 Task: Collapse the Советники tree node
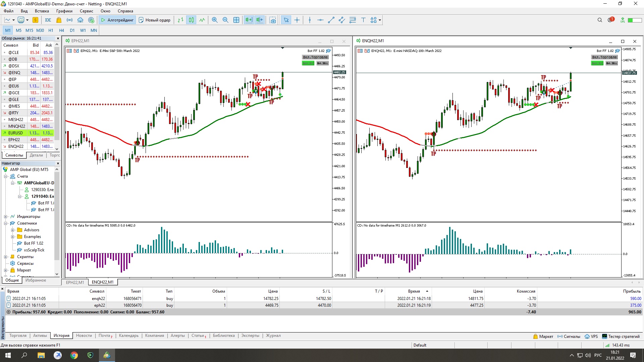pyautogui.click(x=6, y=223)
